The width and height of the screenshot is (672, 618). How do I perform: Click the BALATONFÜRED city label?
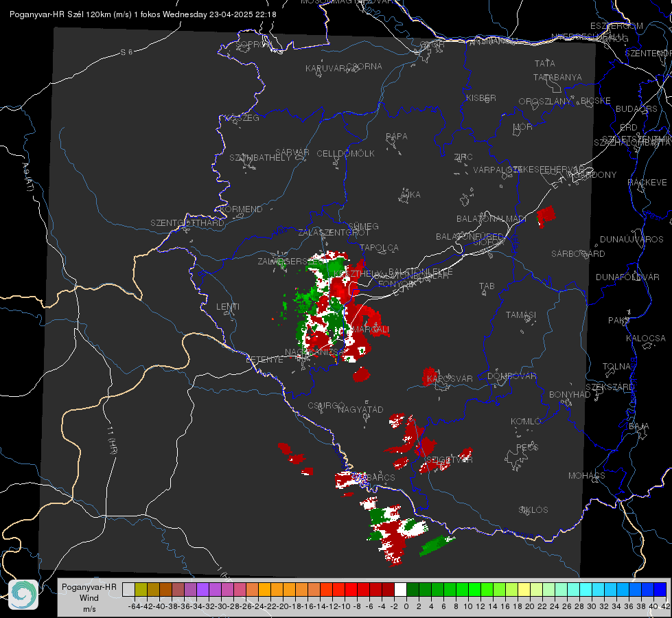pos(470,237)
